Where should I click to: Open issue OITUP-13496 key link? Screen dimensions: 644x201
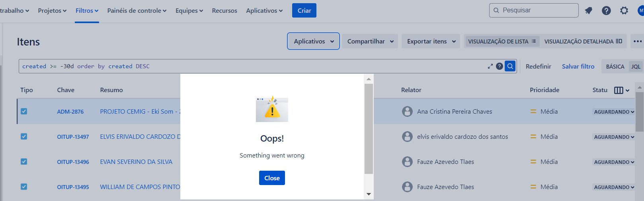tap(73, 162)
